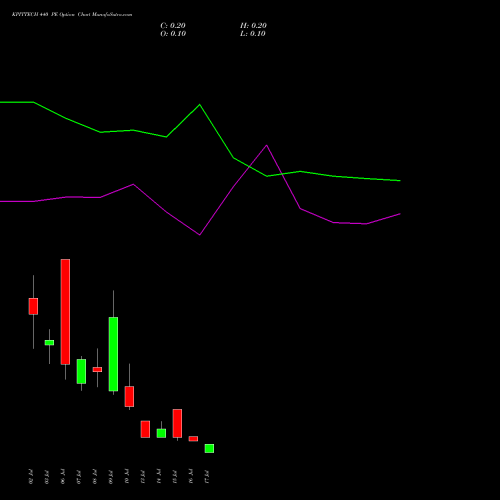The width and height of the screenshot is (500, 500).
Task: Select the small green candlestick on 03 Jul
Action: coord(49,343)
